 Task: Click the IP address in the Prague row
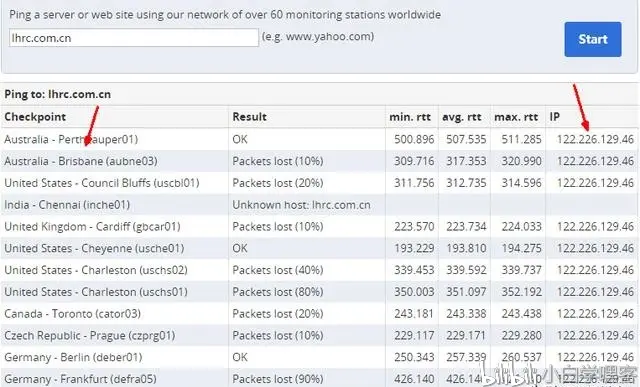pos(595,336)
